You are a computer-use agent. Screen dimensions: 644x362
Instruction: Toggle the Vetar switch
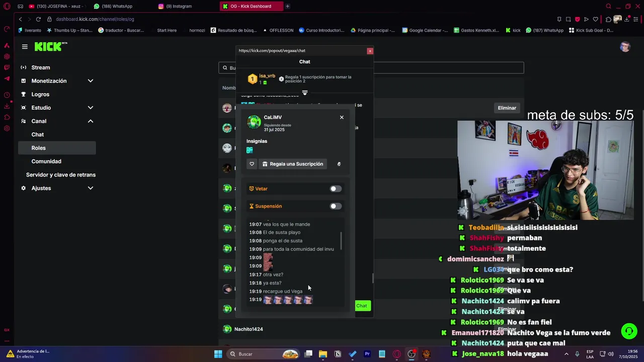point(335,189)
